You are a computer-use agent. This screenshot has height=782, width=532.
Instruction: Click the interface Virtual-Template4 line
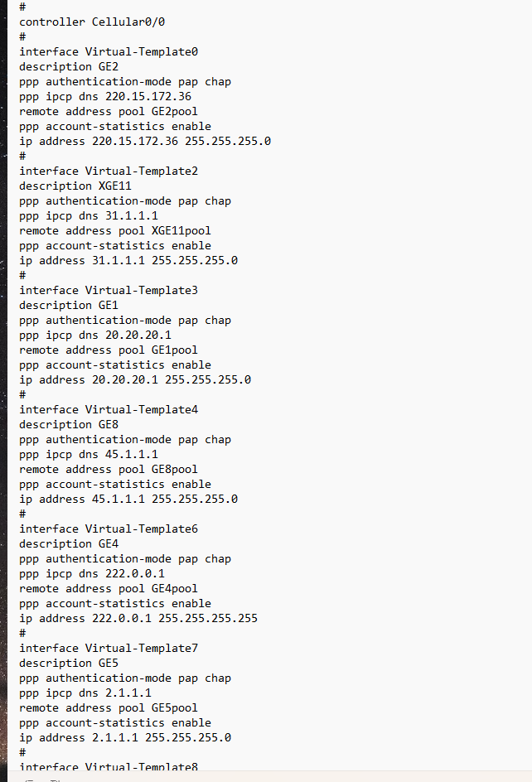click(109, 409)
